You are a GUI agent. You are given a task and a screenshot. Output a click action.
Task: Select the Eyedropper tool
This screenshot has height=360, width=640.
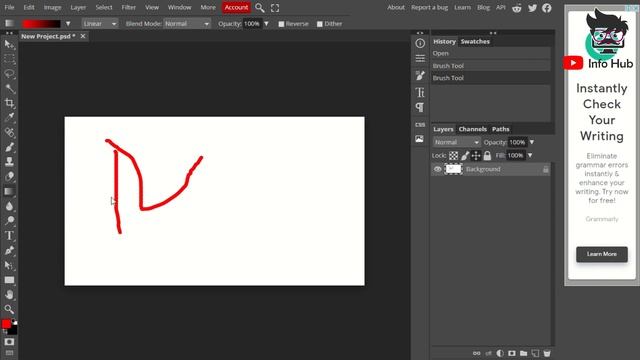(x=9, y=118)
